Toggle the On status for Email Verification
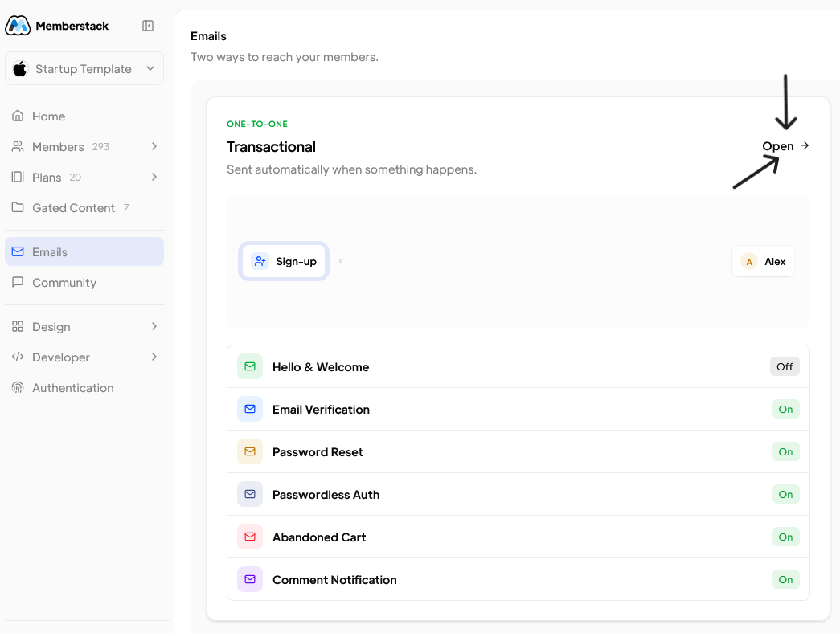 pos(786,409)
